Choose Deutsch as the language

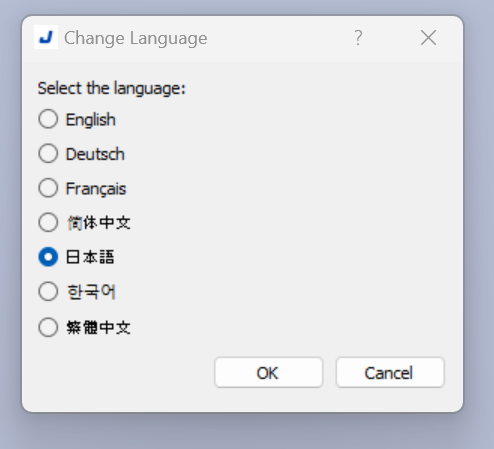tap(82, 154)
